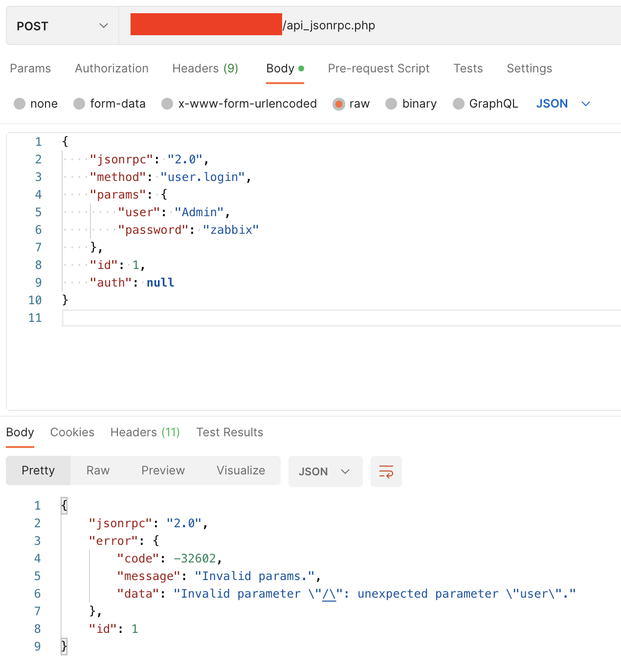Switch to the Authorization tab
Viewport: 621px width, 672px height.
coord(111,68)
